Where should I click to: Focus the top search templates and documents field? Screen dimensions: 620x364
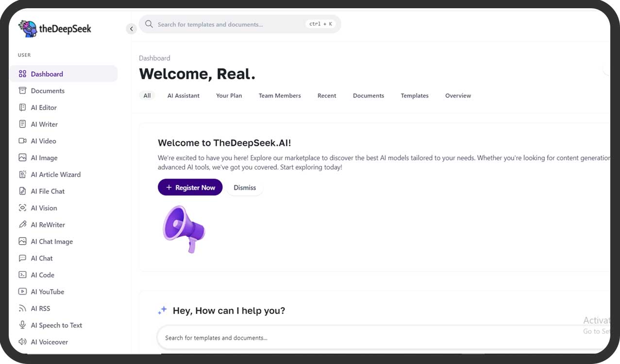240,24
